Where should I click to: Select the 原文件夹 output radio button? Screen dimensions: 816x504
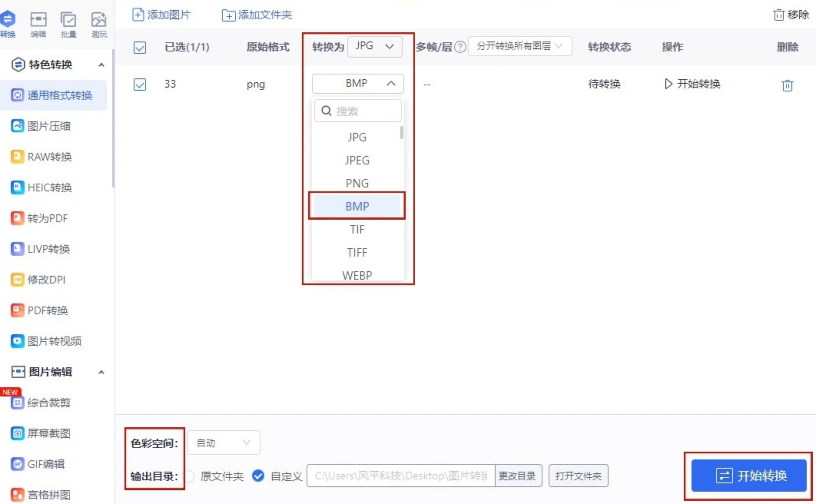tap(189, 476)
